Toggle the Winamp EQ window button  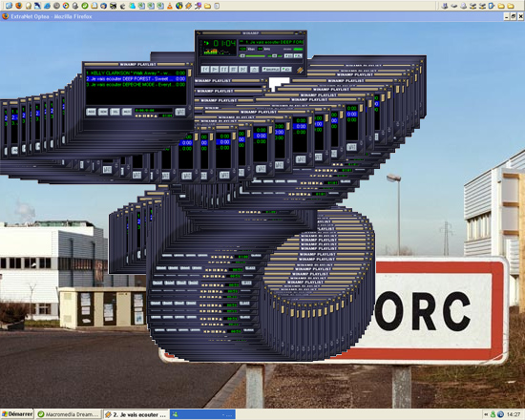[x=288, y=55]
